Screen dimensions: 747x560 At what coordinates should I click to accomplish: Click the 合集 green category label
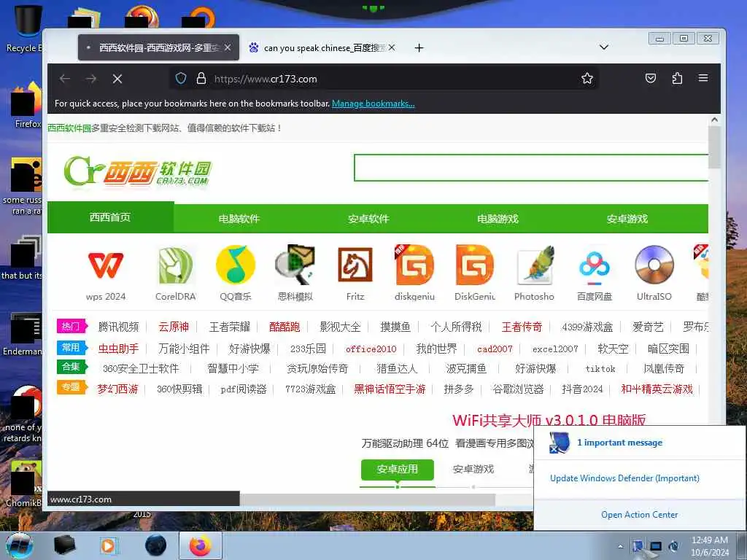click(71, 367)
